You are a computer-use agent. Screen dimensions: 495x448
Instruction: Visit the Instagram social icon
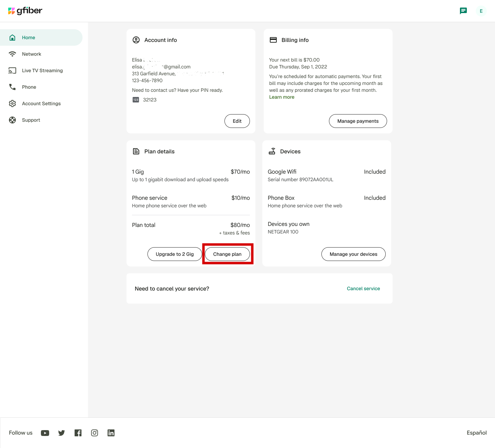(x=95, y=433)
